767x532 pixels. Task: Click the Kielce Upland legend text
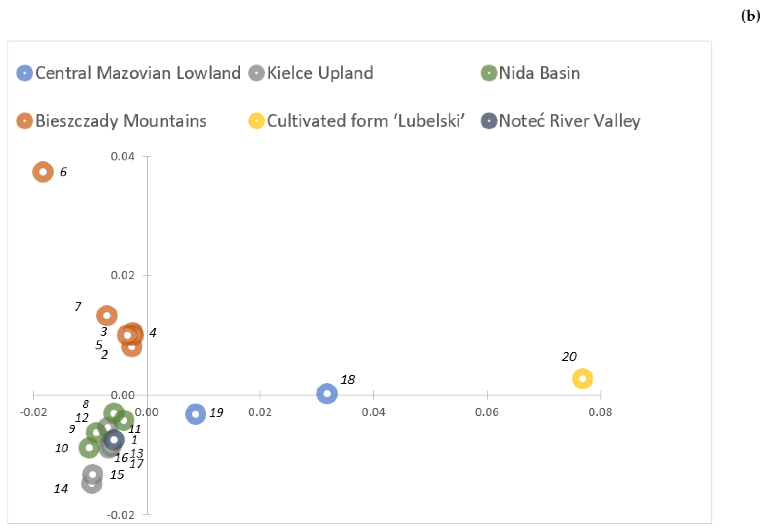320,73
